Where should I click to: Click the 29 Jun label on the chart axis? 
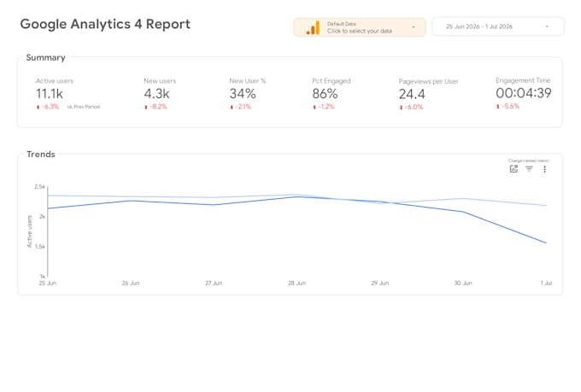click(380, 283)
